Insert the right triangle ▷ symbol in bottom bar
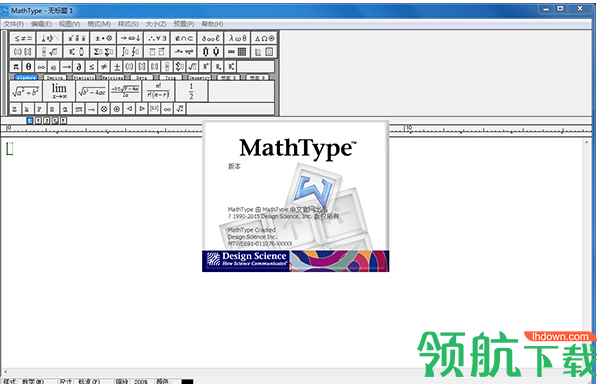Viewport: 597px width, 384px height. tap(142, 109)
